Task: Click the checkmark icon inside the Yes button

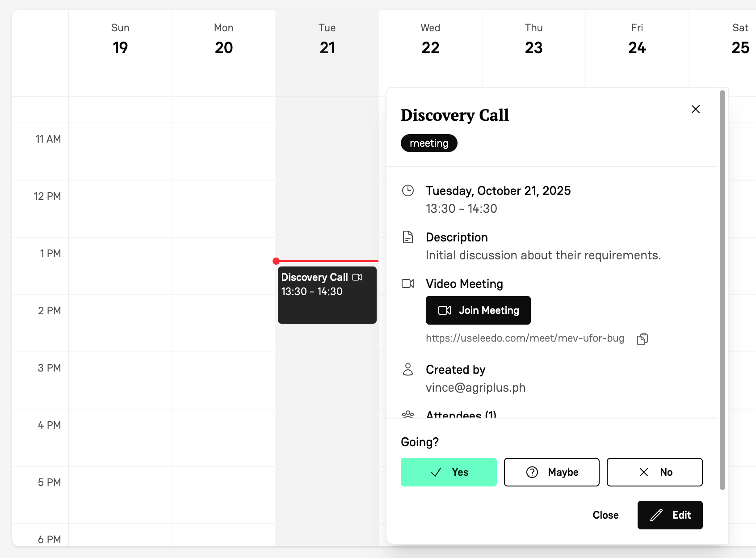Action: tap(436, 472)
